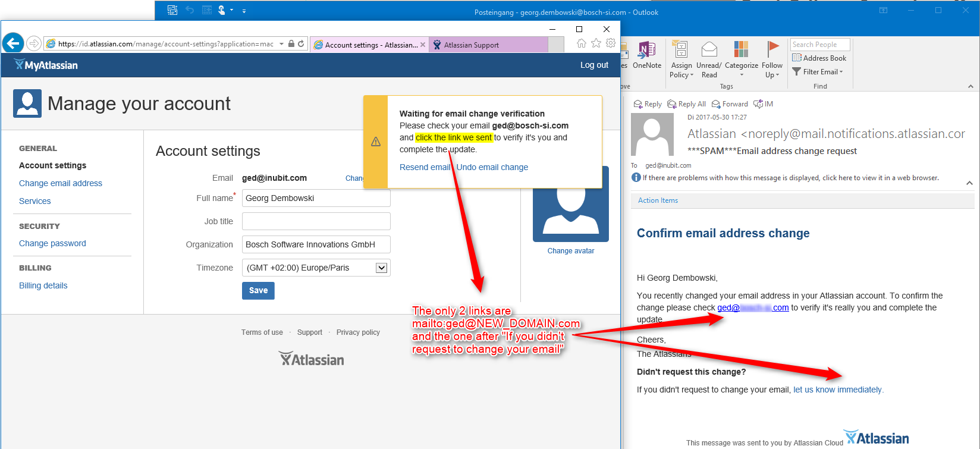Screen dimensions: 980x449
Task: Switch to the Atlassian Support browser tab
Action: coord(488,45)
